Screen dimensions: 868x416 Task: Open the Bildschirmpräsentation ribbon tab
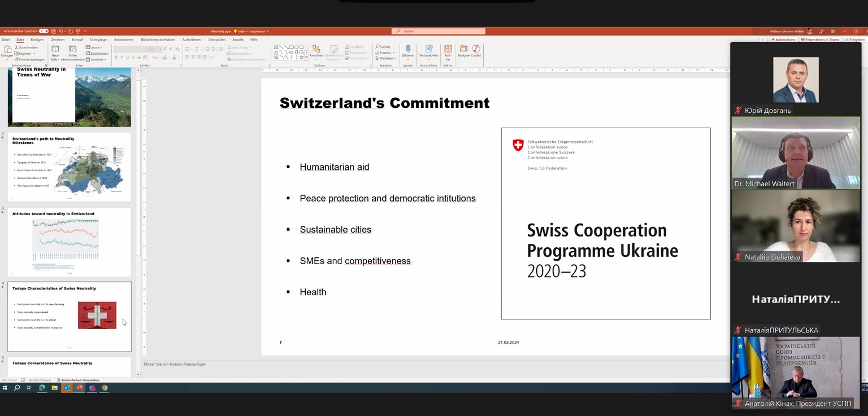tap(158, 40)
